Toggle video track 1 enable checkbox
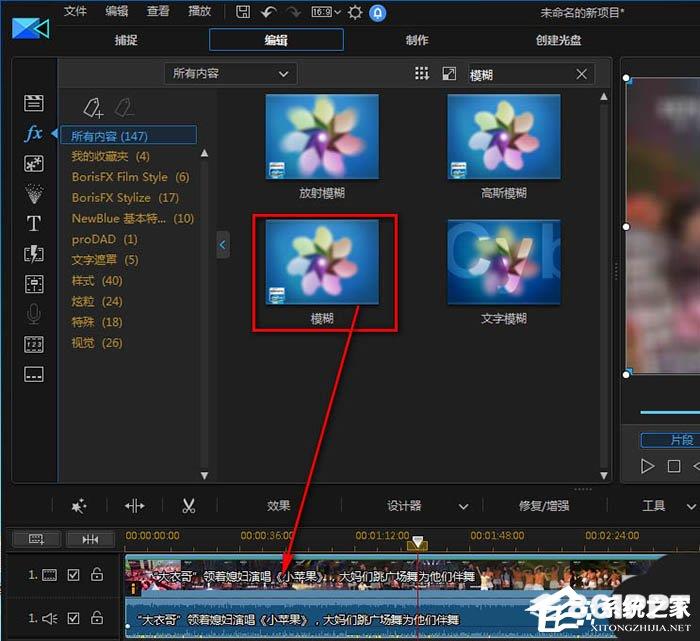The width and height of the screenshot is (700, 641). point(73,574)
